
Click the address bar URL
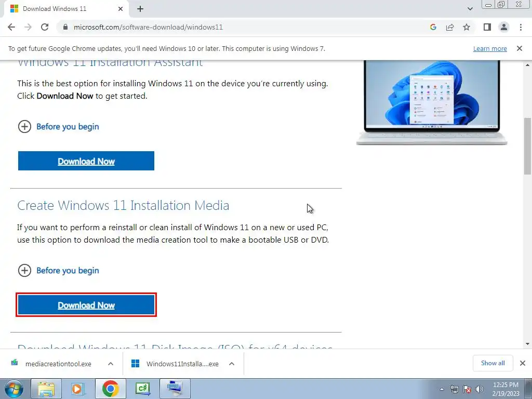point(148,27)
